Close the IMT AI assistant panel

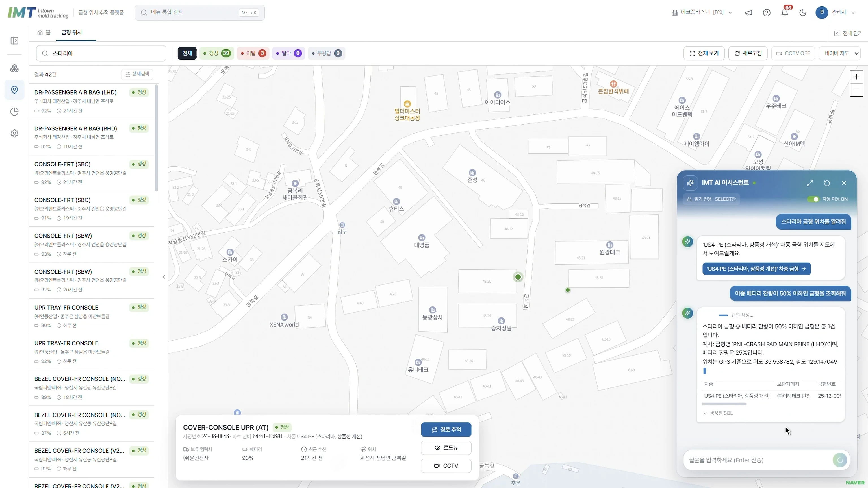click(844, 183)
